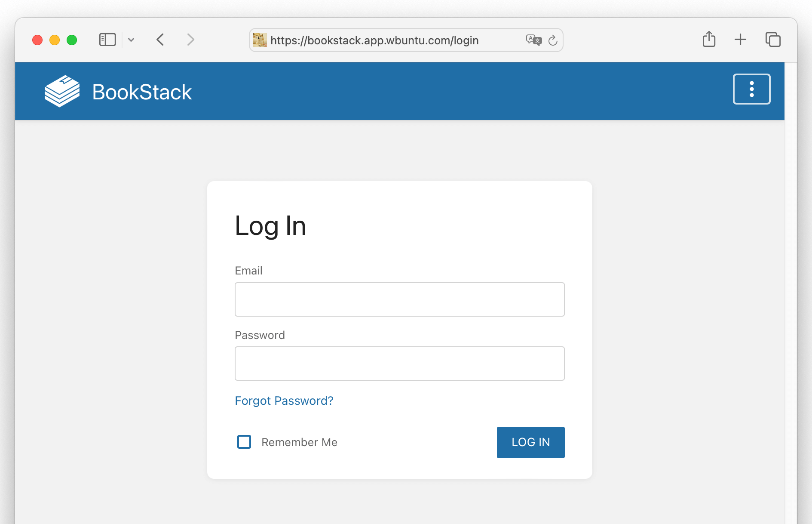Click the BookStack logo icon
This screenshot has height=524, width=812.
tap(62, 91)
